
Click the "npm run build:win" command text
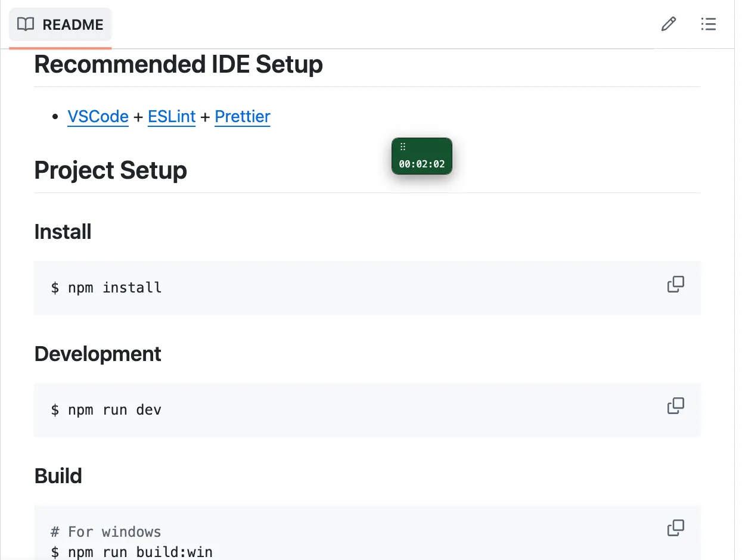(x=140, y=552)
